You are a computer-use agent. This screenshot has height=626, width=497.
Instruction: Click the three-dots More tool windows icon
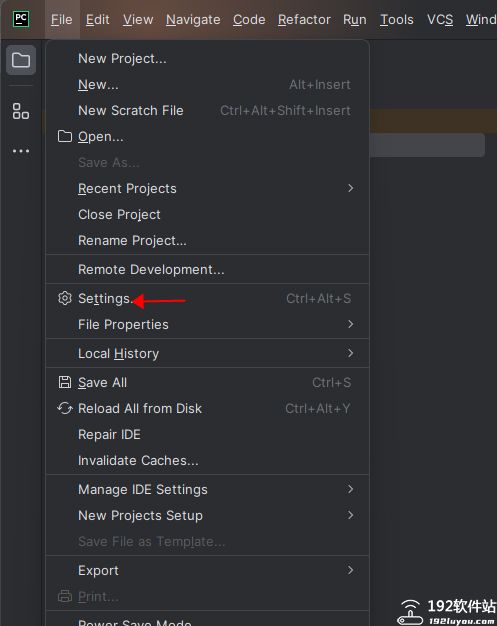21,151
